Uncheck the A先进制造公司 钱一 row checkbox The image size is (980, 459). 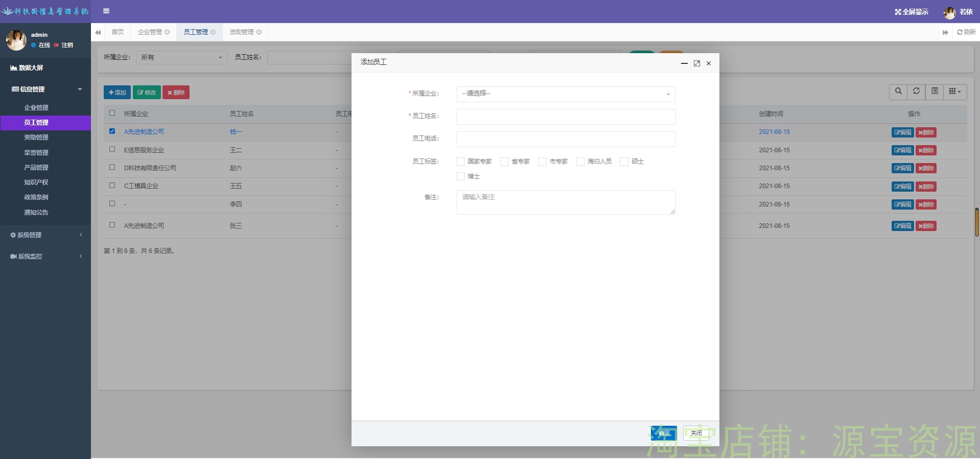[x=112, y=131]
